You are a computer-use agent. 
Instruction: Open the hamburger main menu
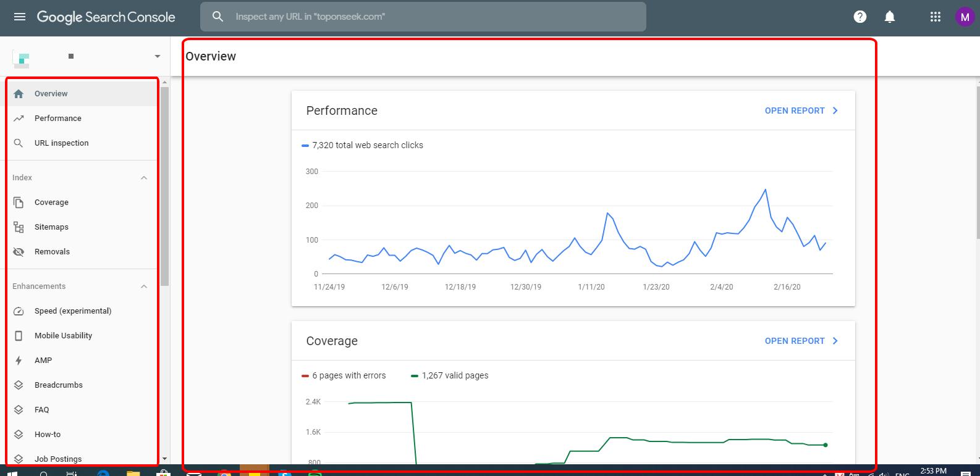click(x=20, y=17)
